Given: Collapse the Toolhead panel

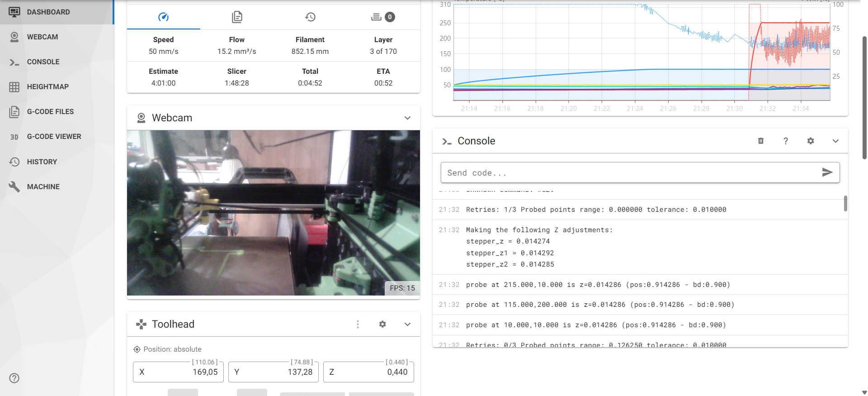Looking at the screenshot, I should point(407,324).
